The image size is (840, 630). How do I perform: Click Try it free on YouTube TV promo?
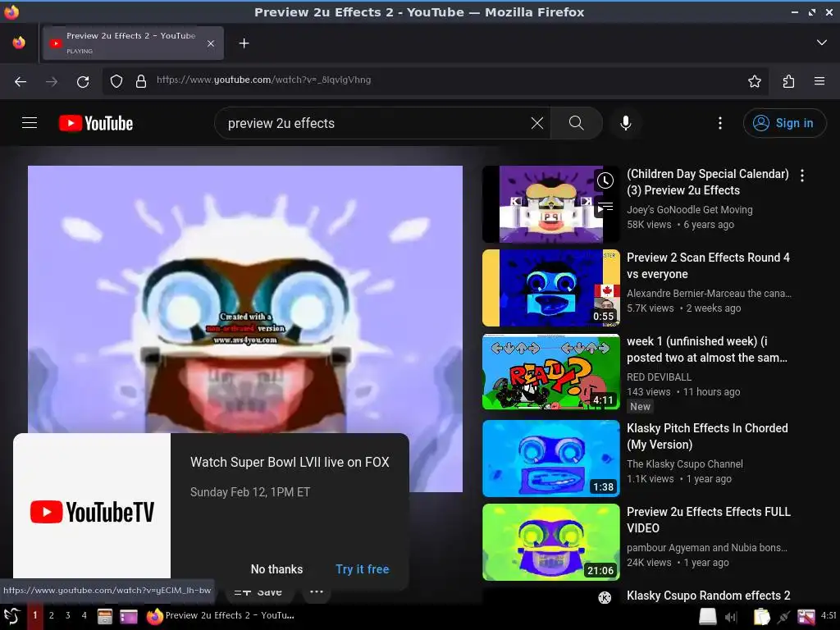[362, 569]
